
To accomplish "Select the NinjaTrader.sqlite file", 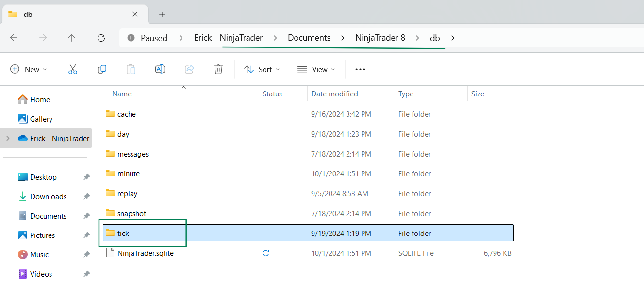I will tap(145, 253).
